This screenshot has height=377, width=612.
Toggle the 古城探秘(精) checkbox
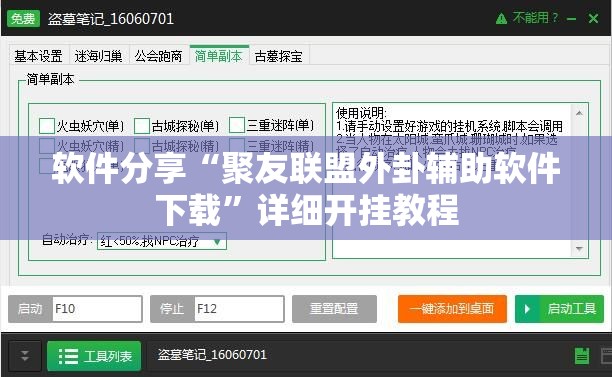tap(142, 146)
